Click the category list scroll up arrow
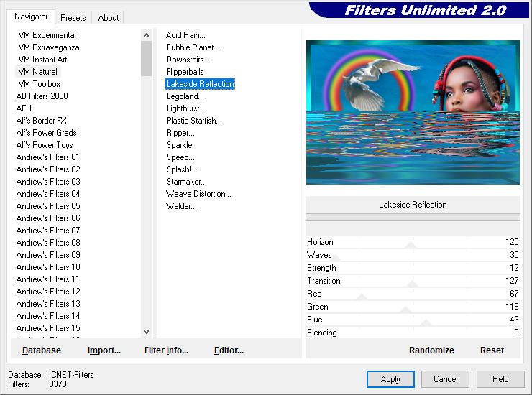Screen dimensions: 532x395 click(146, 35)
